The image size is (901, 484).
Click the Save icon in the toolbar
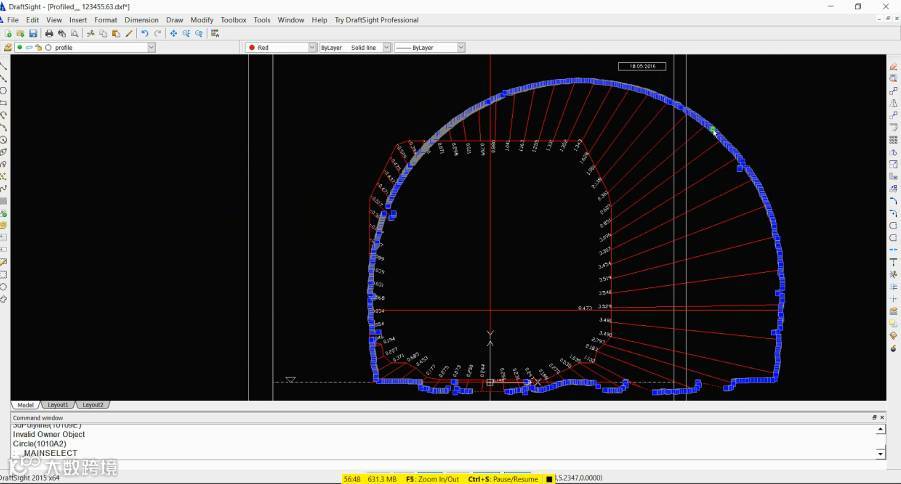(33, 33)
